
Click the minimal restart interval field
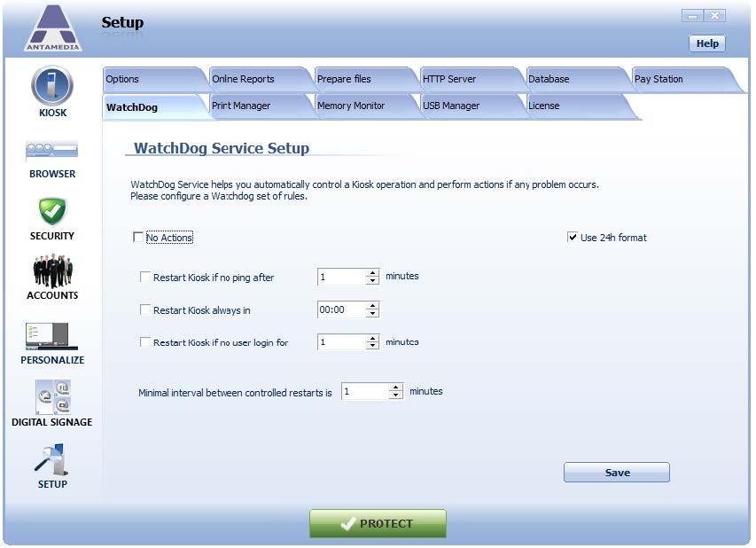pos(365,391)
